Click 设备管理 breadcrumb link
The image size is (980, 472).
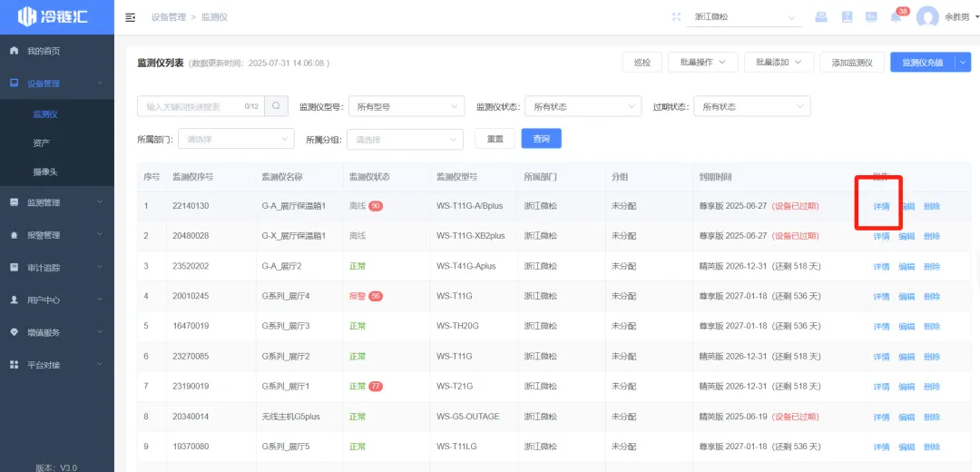point(169,17)
